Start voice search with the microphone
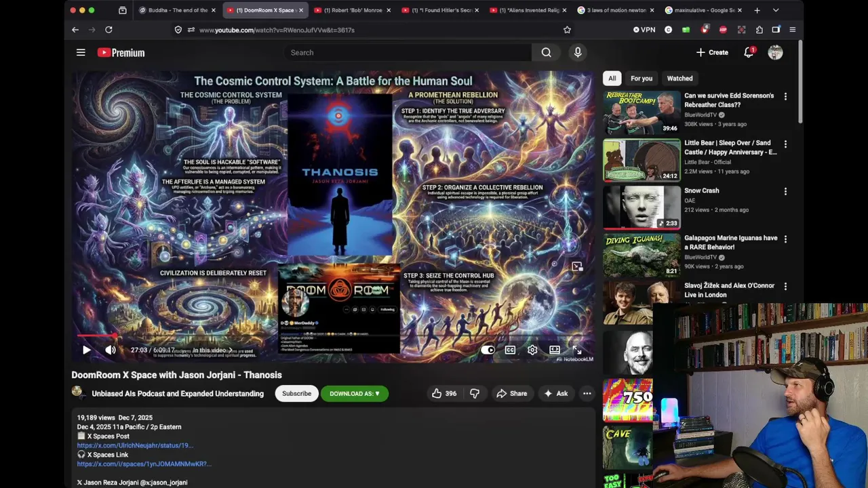Screen dimensions: 868x488 578,52
